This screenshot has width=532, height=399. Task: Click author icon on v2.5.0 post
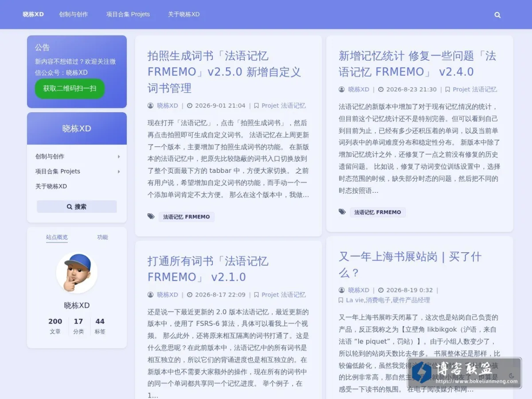[x=151, y=106]
